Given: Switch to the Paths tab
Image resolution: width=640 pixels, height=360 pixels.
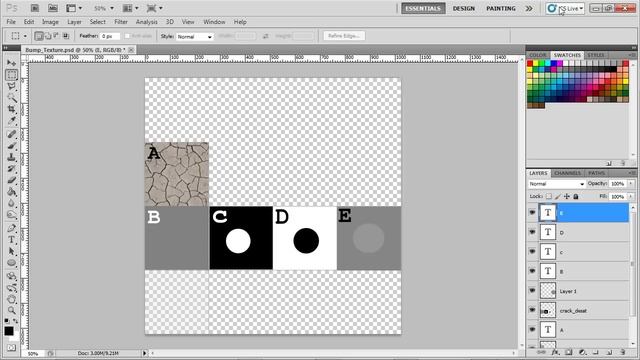Looking at the screenshot, I should tap(596, 173).
